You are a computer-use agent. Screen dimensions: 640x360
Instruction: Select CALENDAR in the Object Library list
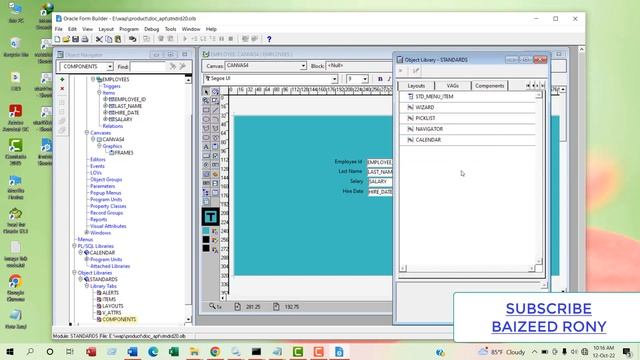click(x=468, y=140)
